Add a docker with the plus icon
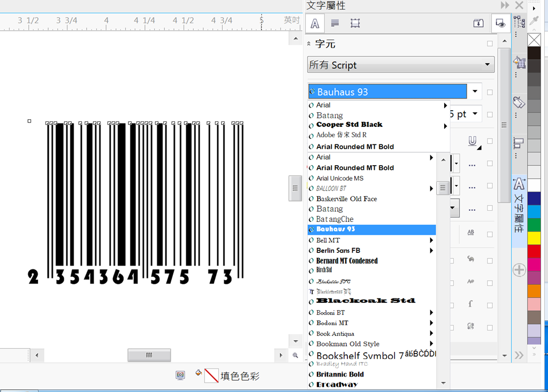 point(519,270)
